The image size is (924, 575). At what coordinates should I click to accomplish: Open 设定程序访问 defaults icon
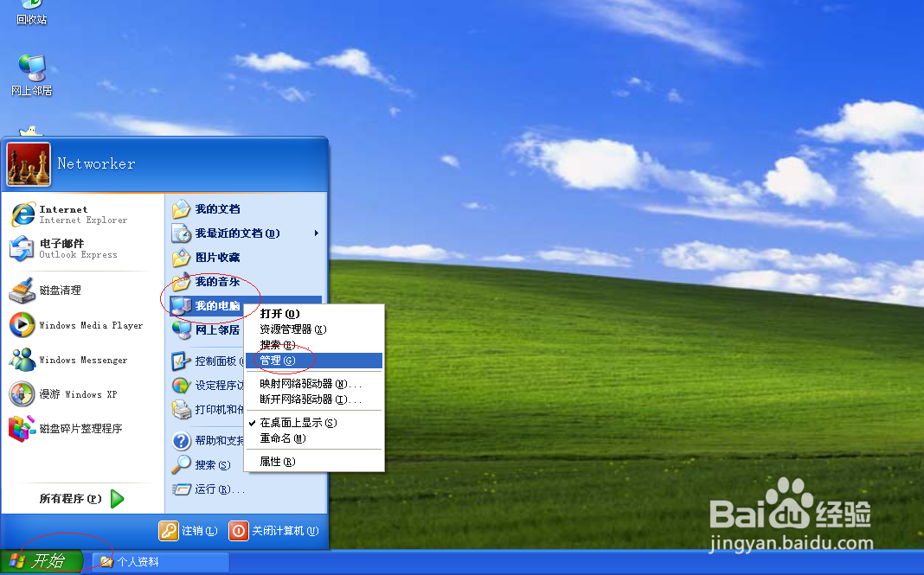pos(181,386)
